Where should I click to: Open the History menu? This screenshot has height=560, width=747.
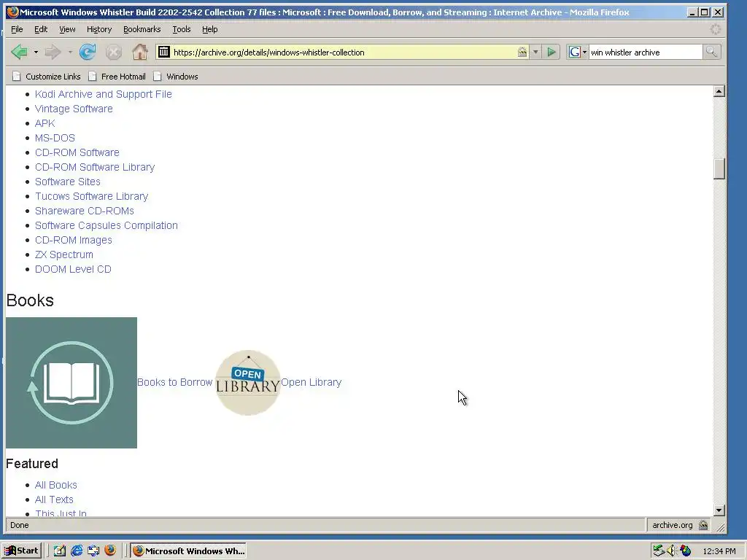[x=99, y=29]
